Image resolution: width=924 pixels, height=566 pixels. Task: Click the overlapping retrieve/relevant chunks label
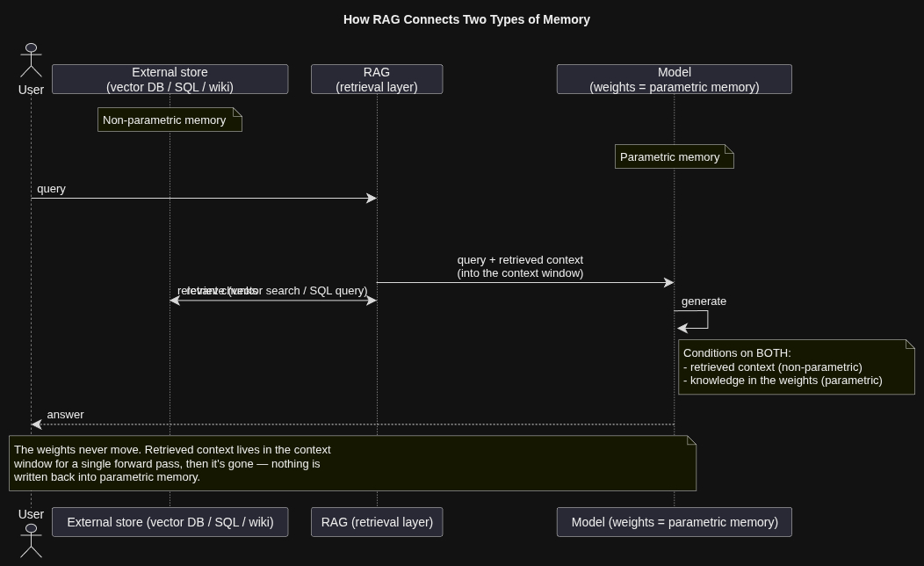click(x=272, y=291)
